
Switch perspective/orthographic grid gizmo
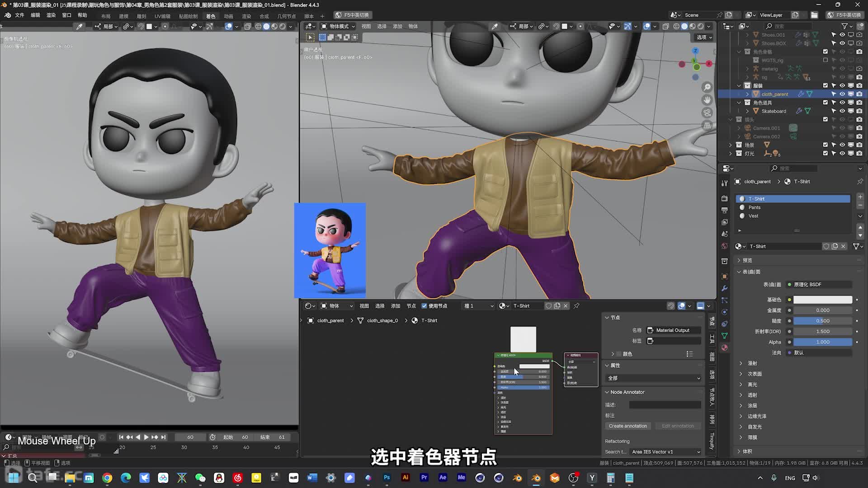pos(707,125)
